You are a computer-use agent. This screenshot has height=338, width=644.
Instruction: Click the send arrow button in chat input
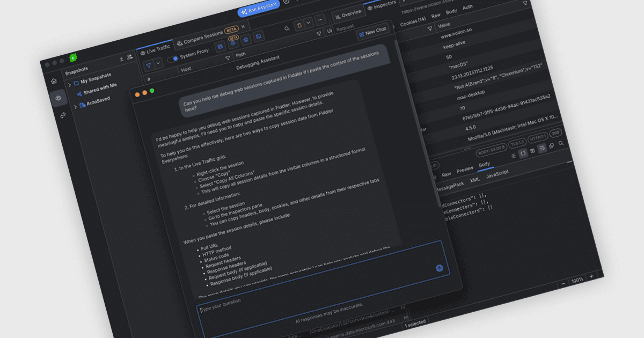[x=440, y=268]
